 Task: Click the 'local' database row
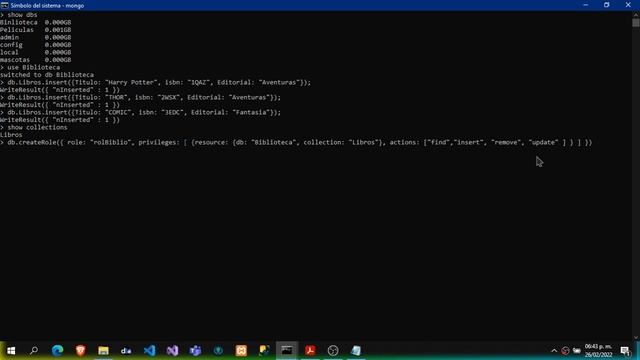tap(36, 52)
